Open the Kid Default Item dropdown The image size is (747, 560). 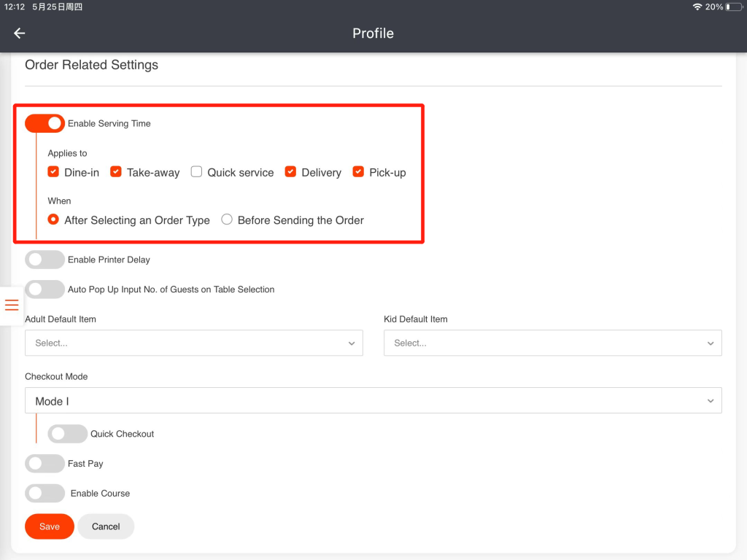tap(552, 343)
